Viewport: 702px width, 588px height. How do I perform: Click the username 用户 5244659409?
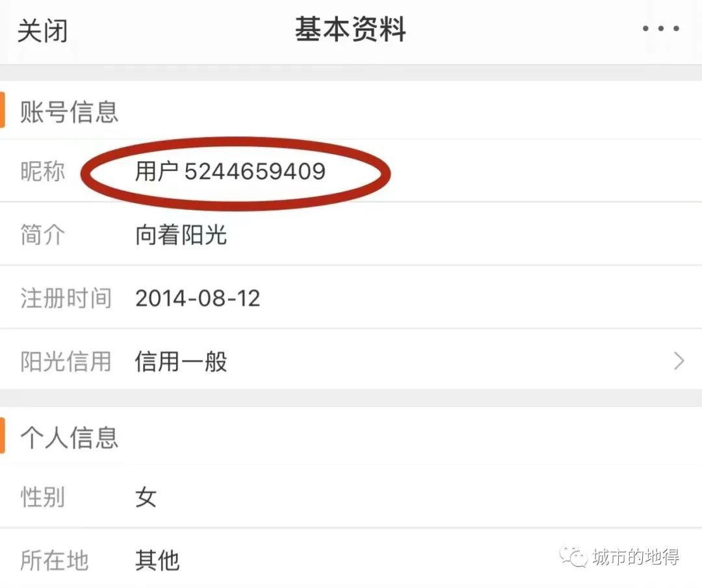coord(230,172)
